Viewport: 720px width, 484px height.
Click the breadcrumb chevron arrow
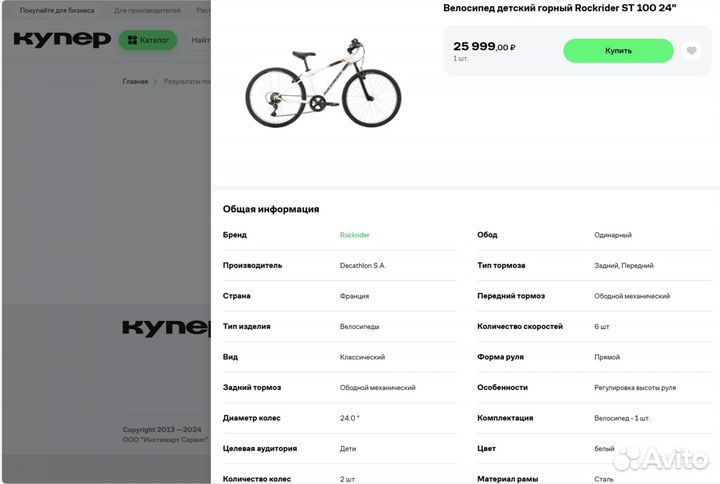coord(155,82)
